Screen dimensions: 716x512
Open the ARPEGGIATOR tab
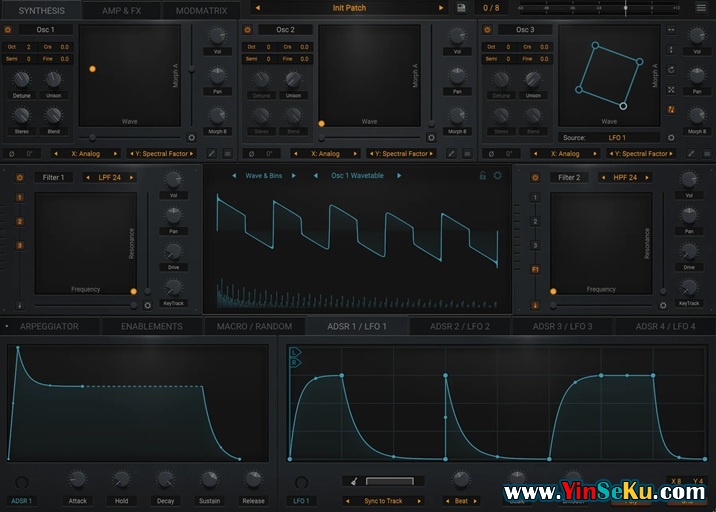pos(50,326)
